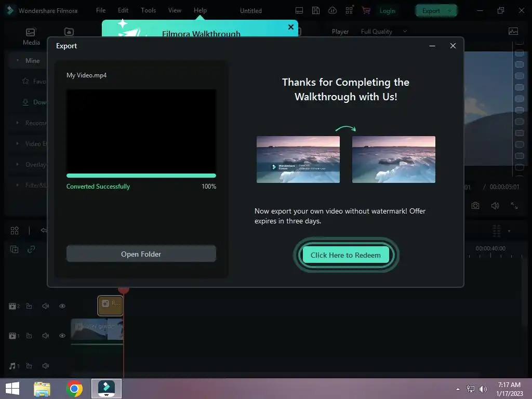Toggle the auto ripple link icon
The image size is (532, 399).
point(31,249)
